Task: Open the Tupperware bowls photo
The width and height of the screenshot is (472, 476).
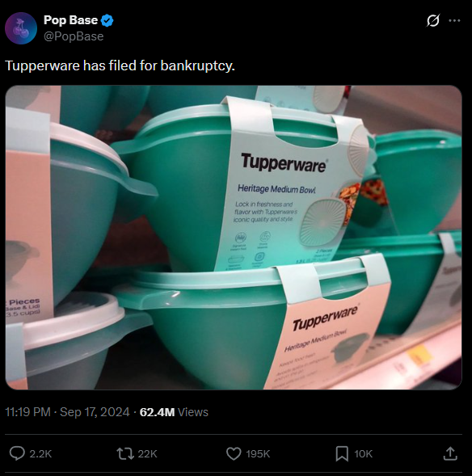Action: click(234, 238)
